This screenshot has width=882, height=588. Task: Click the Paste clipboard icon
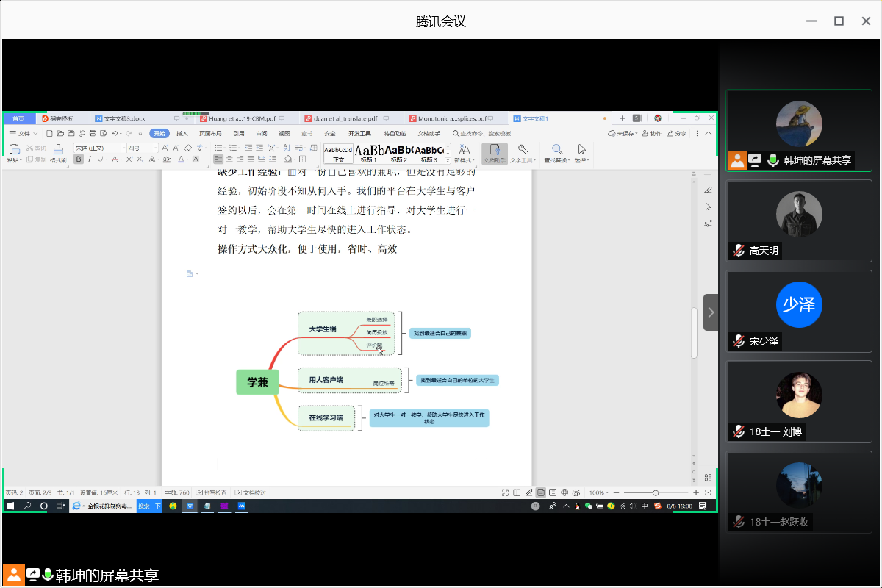pyautogui.click(x=14, y=150)
